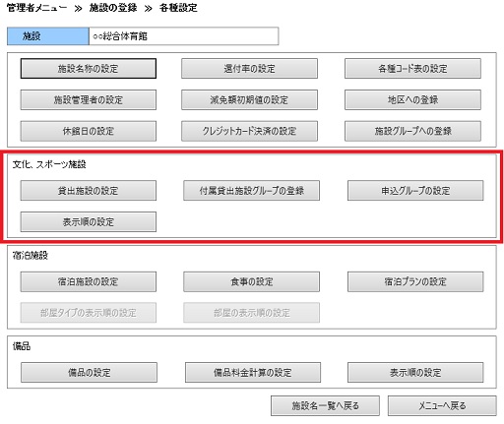This screenshot has width=504, height=424.
Task: Click 還付率の設定 button
Action: 249,69
